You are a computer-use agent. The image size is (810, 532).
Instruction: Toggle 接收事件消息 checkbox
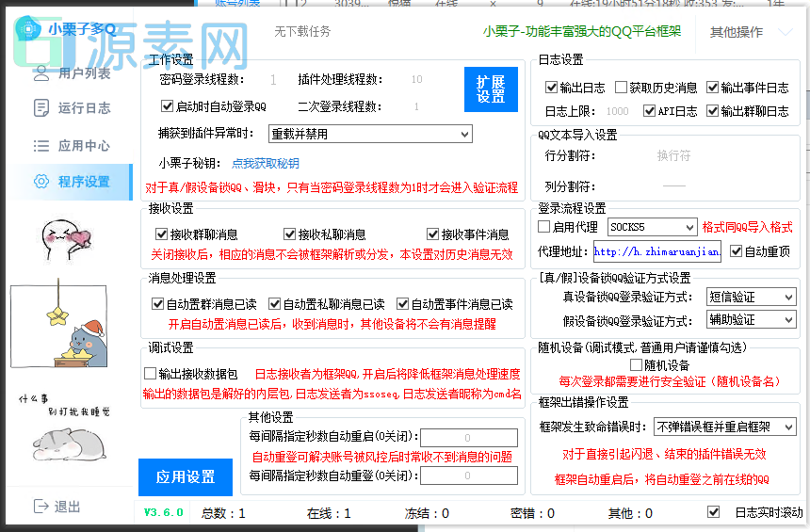[432, 234]
